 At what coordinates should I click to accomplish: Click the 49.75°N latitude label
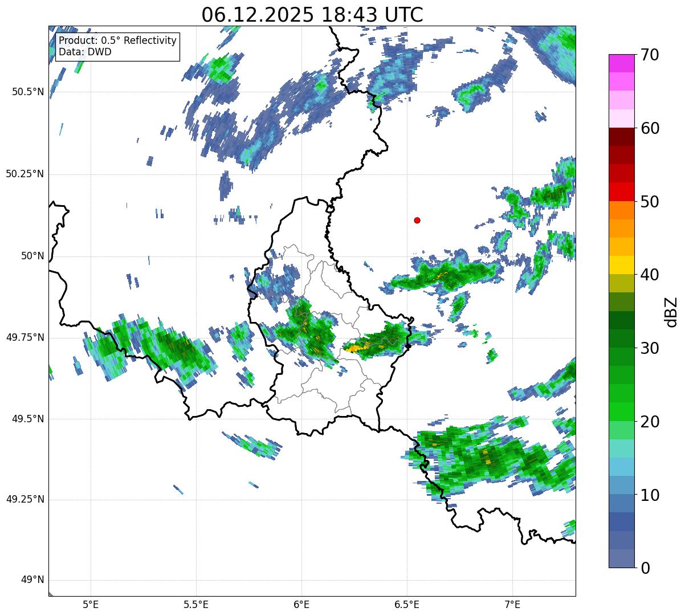pos(25,337)
